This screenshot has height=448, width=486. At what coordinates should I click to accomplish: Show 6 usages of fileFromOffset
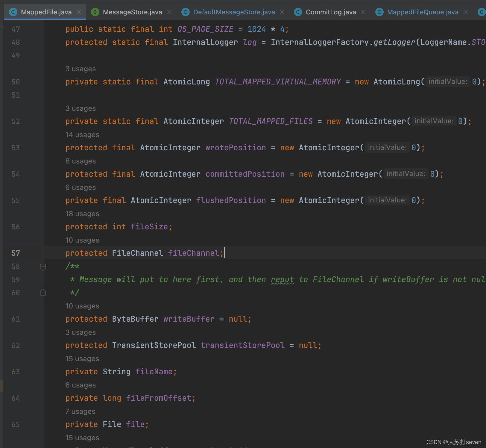point(81,385)
